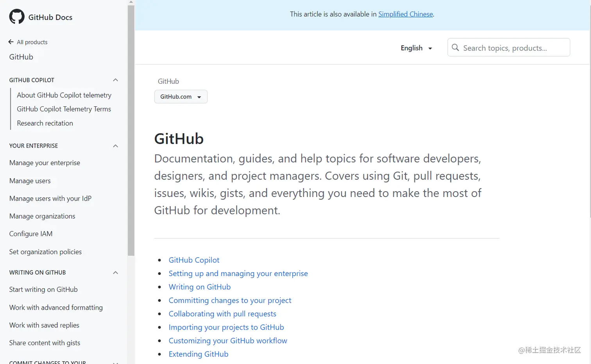This screenshot has height=364, width=591.
Task: Open the English language dropdown
Action: click(x=416, y=48)
